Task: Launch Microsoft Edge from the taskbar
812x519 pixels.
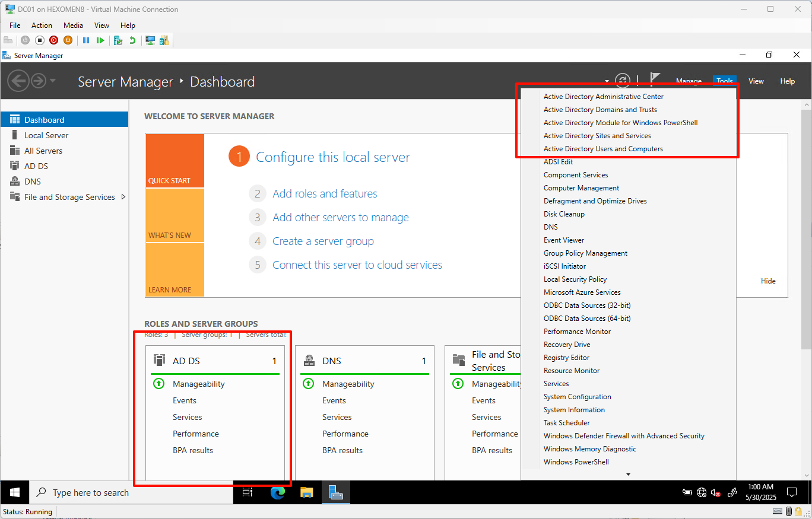Action: point(277,492)
